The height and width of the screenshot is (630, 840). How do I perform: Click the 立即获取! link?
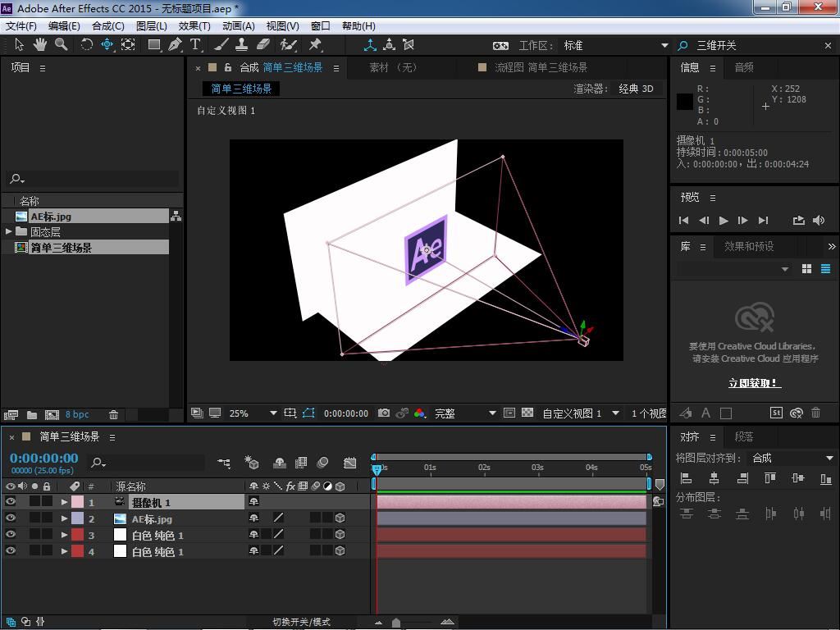(x=755, y=383)
